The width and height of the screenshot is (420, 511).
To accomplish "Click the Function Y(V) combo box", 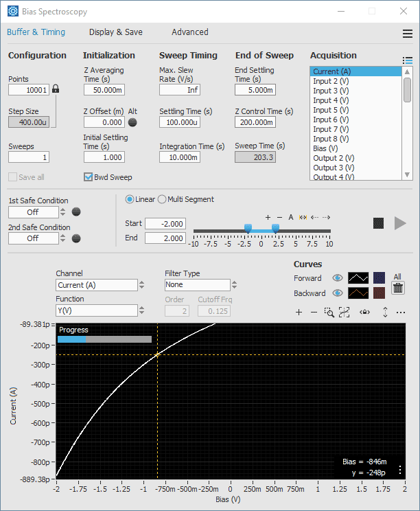I will tap(97, 310).
